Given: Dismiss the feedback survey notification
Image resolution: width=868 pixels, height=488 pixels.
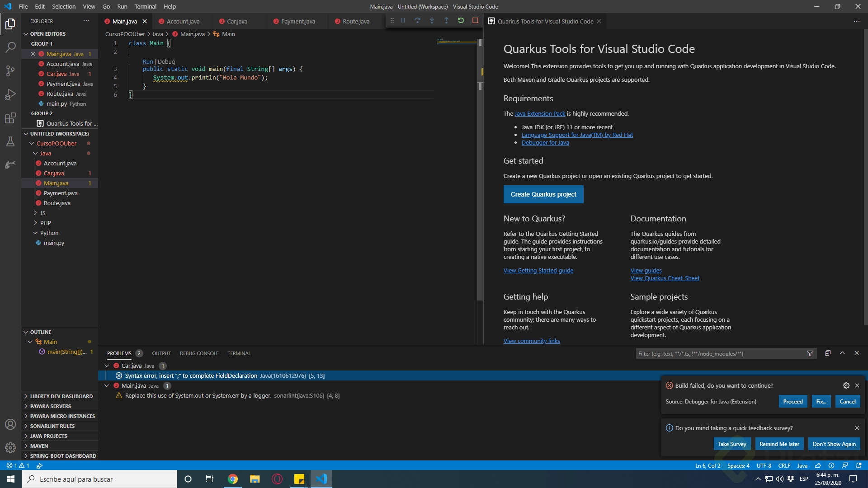Looking at the screenshot, I should click(857, 428).
